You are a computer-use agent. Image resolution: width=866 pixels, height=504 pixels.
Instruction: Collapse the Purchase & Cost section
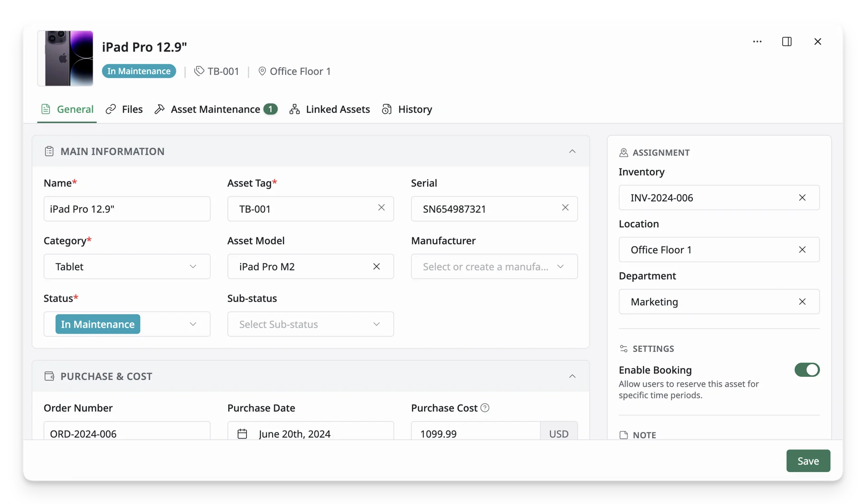click(x=572, y=376)
